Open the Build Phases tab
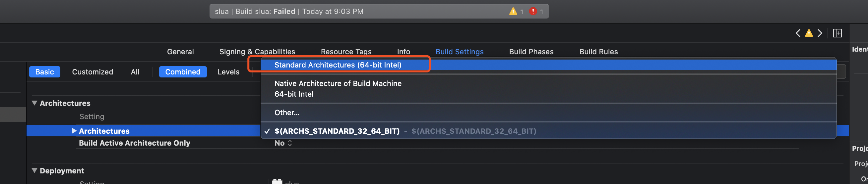 [x=531, y=52]
